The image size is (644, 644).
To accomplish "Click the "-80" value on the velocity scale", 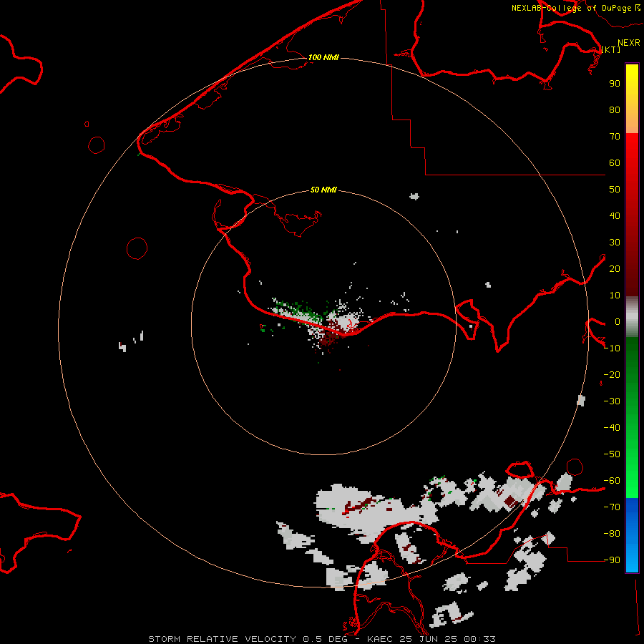I will pyautogui.click(x=612, y=534).
